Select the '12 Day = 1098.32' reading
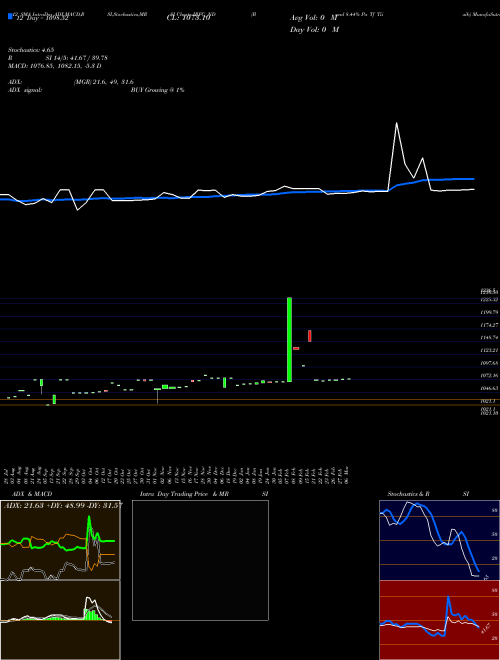Image resolution: width=500 pixels, height=660 pixels. coord(42,18)
